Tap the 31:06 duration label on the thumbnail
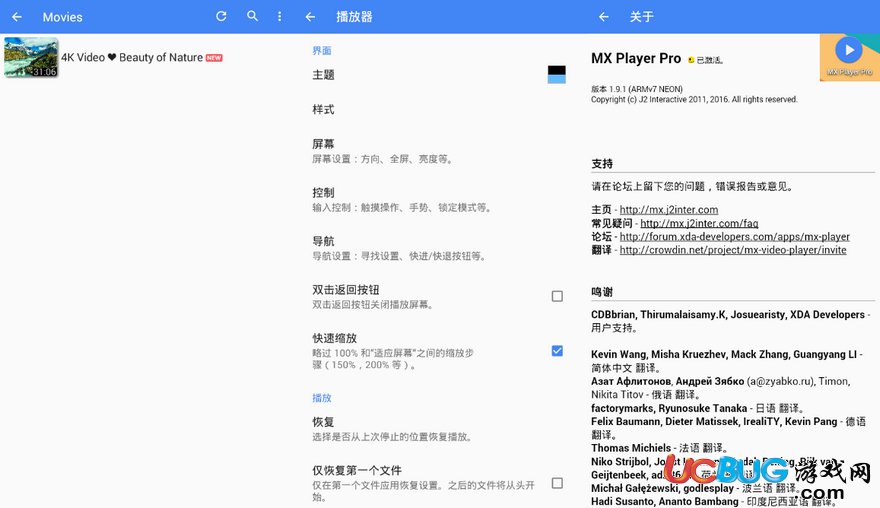This screenshot has height=508, width=880. click(x=44, y=72)
